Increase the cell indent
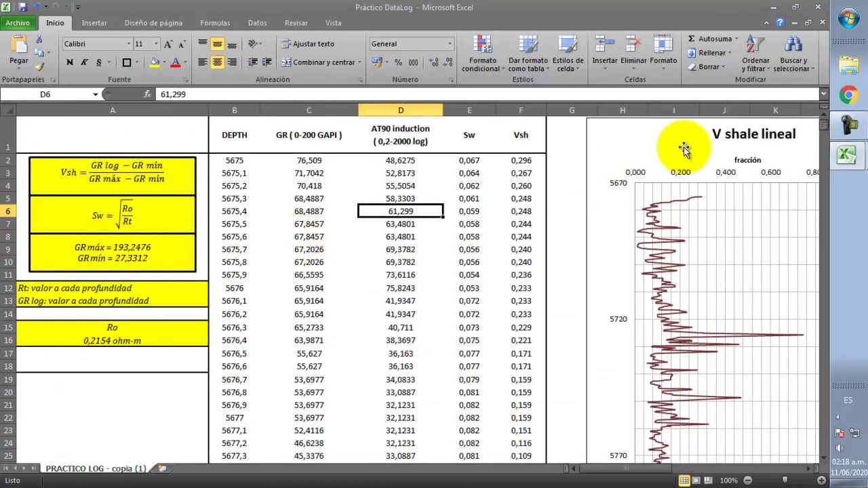Image resolution: width=868 pixels, height=488 pixels. click(267, 62)
